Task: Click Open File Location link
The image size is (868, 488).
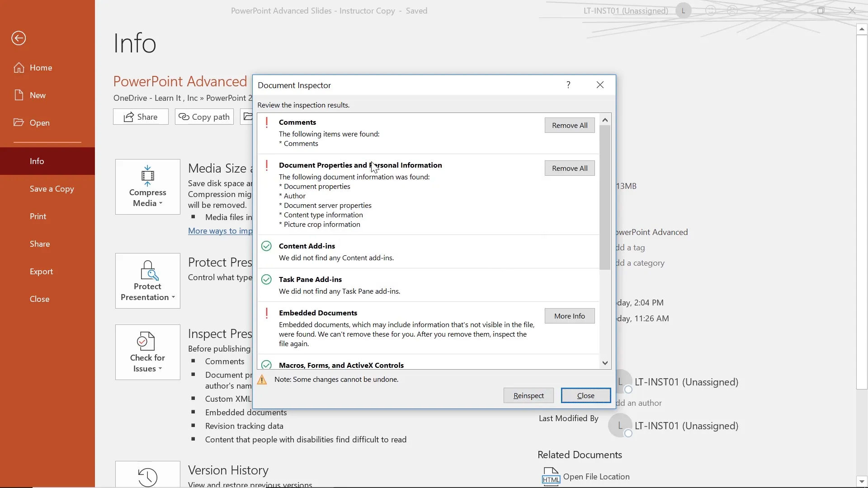Action: point(596,477)
